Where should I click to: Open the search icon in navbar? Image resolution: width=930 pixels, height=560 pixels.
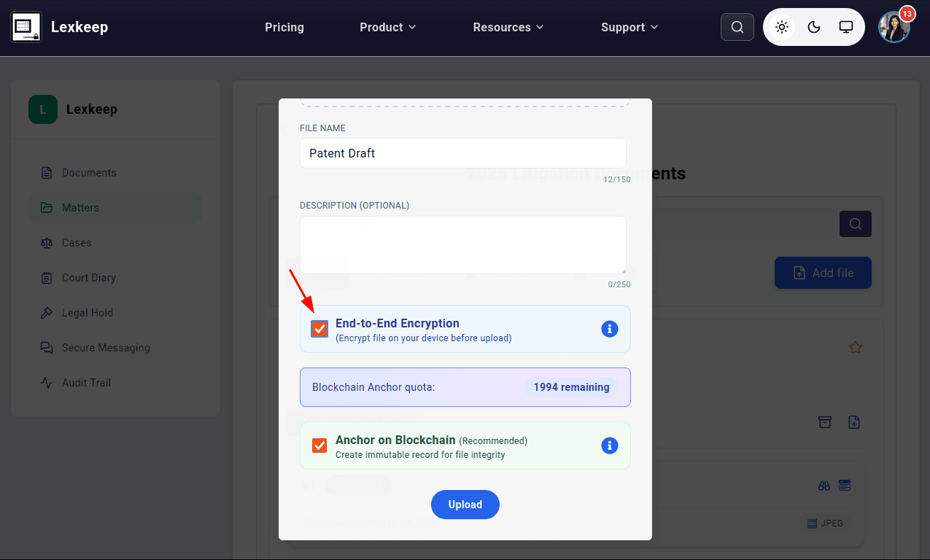pyautogui.click(x=737, y=27)
